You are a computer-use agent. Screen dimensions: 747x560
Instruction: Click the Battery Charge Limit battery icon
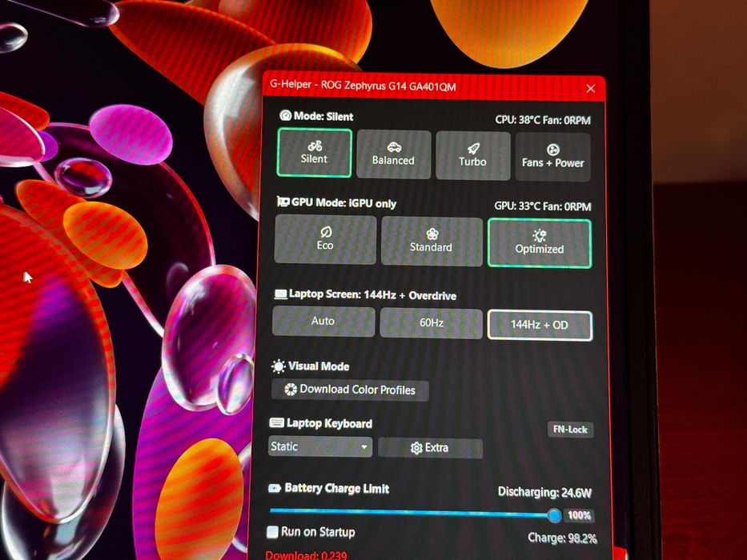point(275,488)
